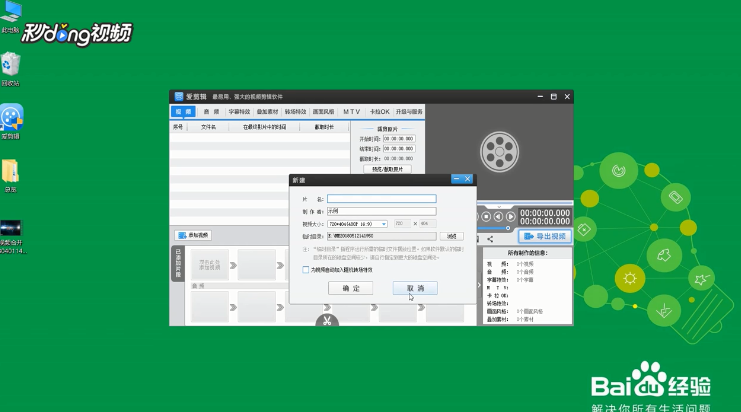Switch to the 视频 tab
The width and height of the screenshot is (741, 412).
(x=183, y=112)
